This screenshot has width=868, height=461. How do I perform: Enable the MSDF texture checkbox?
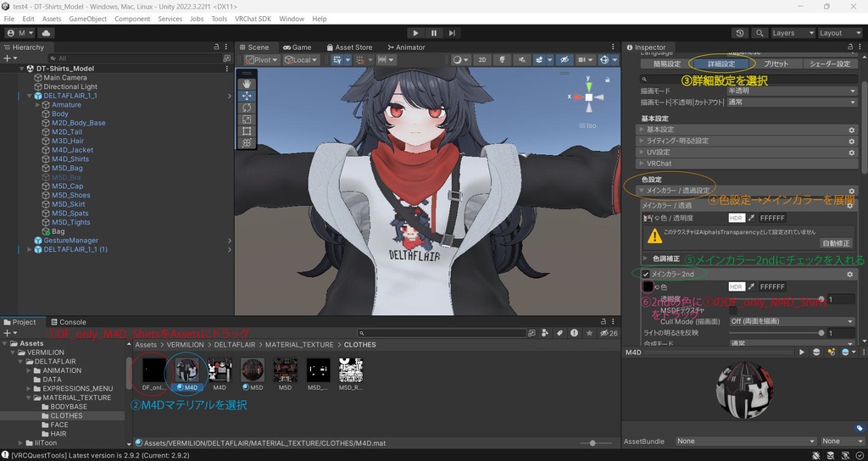click(733, 310)
